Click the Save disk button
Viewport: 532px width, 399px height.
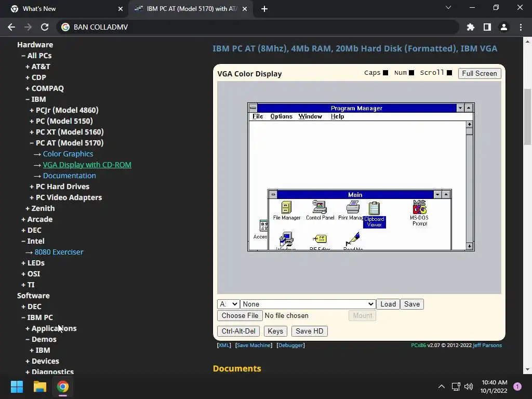pos(412,304)
